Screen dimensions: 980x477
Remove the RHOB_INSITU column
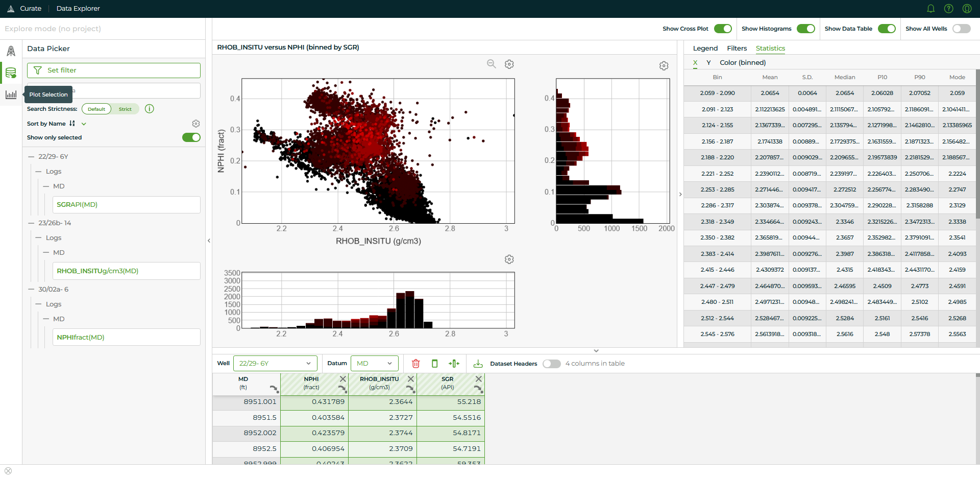pos(411,379)
